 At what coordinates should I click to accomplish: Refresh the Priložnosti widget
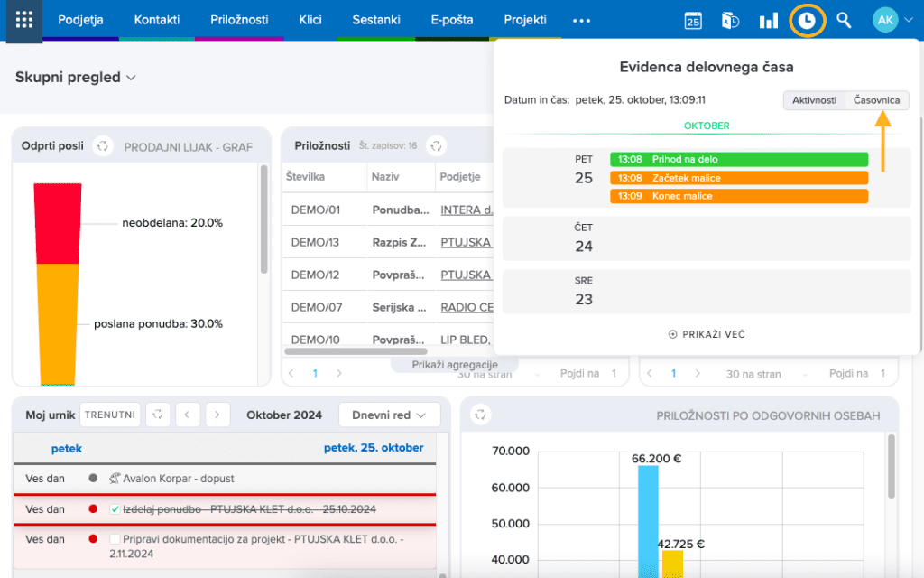[x=436, y=146]
